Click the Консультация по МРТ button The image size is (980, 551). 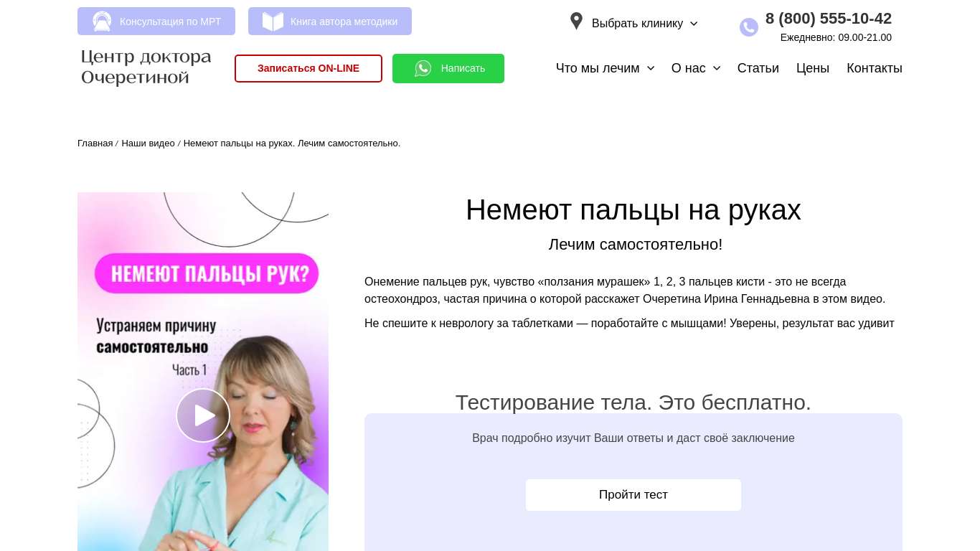tap(156, 22)
